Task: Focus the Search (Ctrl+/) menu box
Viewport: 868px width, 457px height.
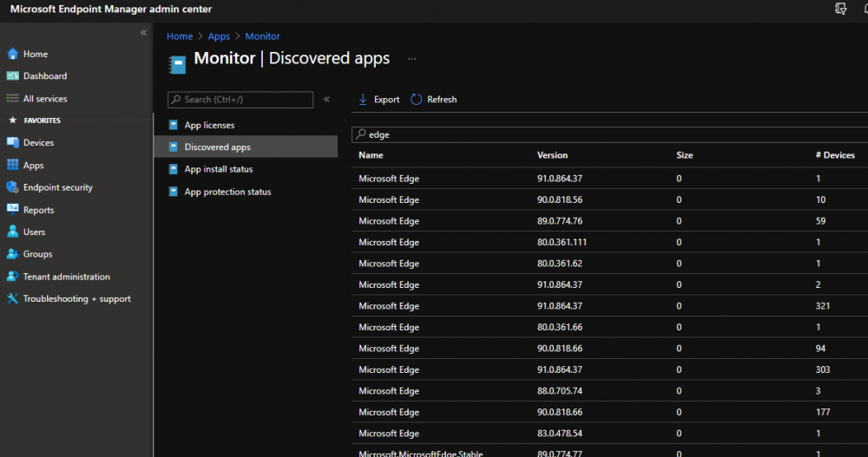Action: pyautogui.click(x=240, y=100)
